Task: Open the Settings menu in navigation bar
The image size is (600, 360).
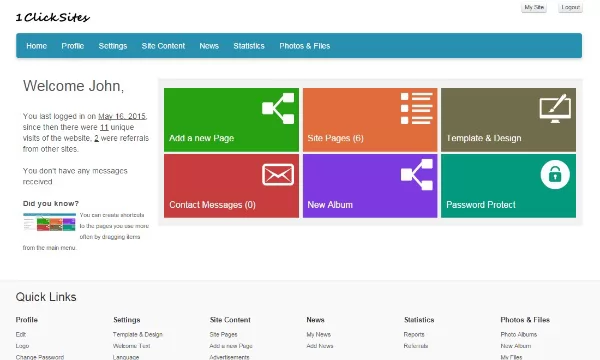Action: click(x=113, y=46)
